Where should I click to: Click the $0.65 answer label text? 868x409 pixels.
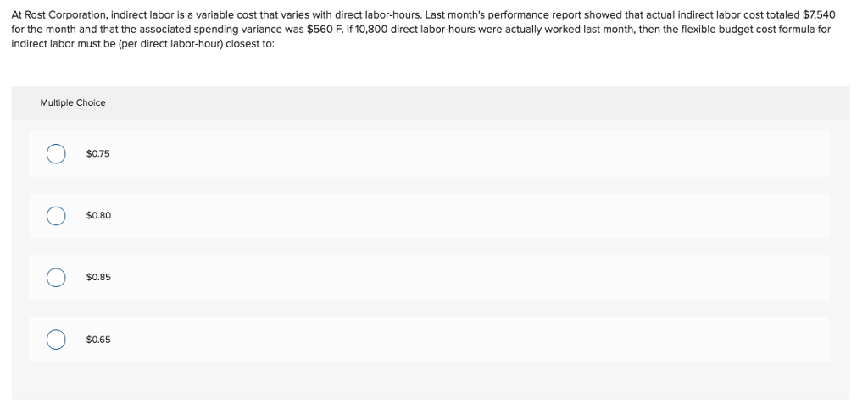98,340
